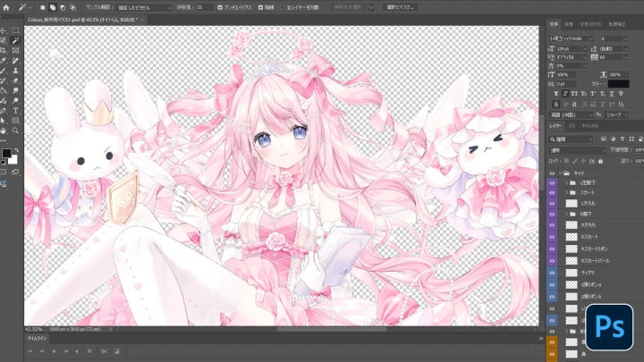Screen dimensions: 644x362
Task: Play the timeline
Action: pyautogui.click(x=55, y=351)
